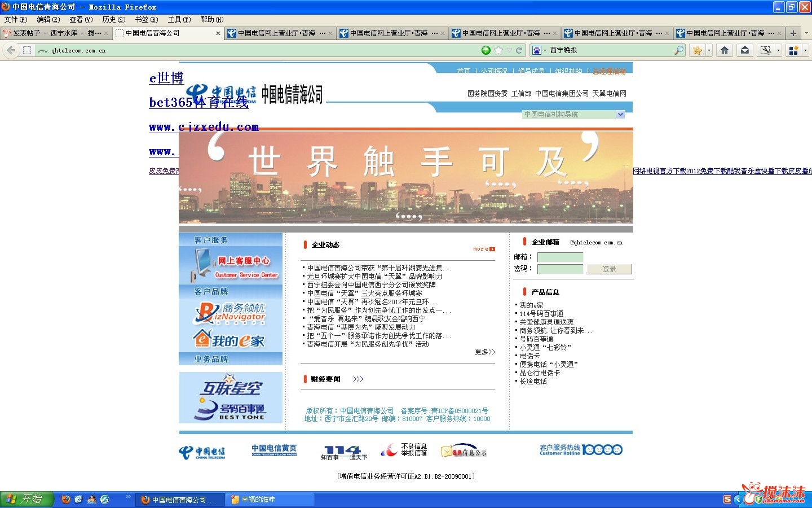
Task: Open the 长途电话 product link
Action: click(533, 382)
